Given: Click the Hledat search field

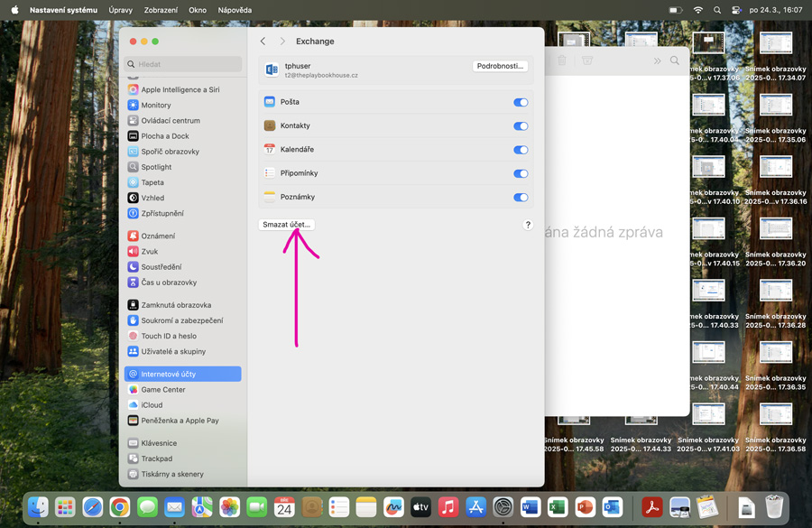Looking at the screenshot, I should pos(183,64).
